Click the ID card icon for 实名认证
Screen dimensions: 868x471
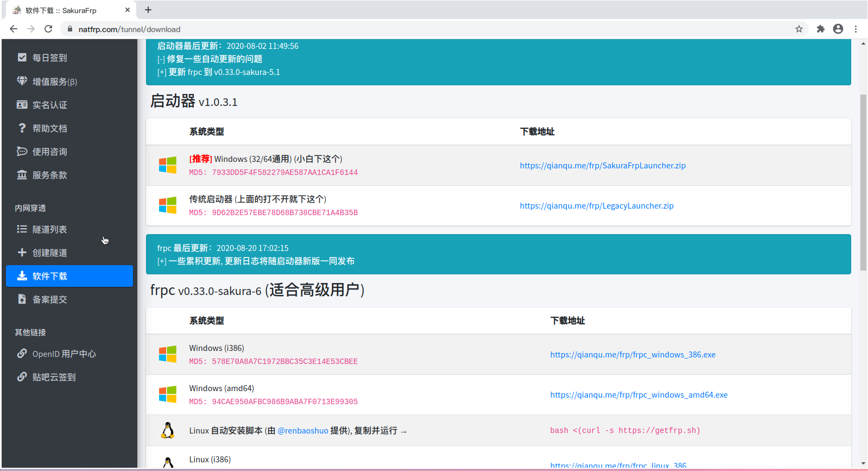tap(22, 104)
